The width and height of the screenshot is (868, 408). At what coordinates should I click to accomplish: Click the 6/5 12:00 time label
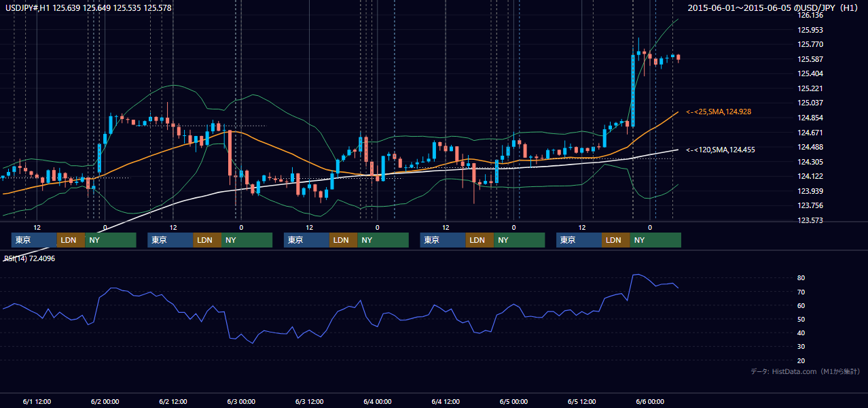coord(581,401)
